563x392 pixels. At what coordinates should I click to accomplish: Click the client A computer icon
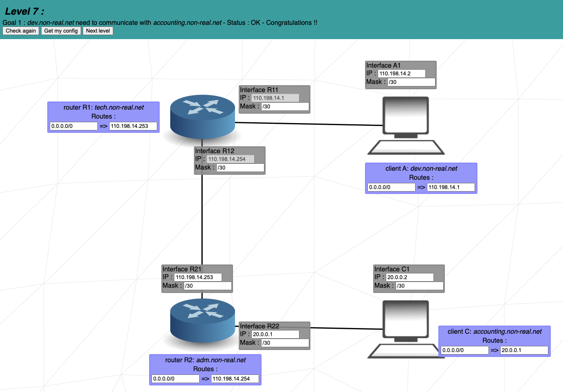click(406, 122)
